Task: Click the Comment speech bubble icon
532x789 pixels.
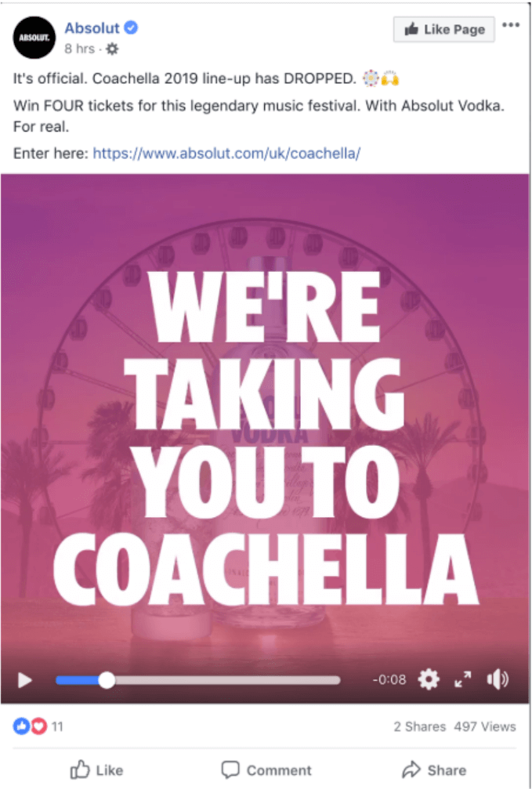Action: [231, 770]
